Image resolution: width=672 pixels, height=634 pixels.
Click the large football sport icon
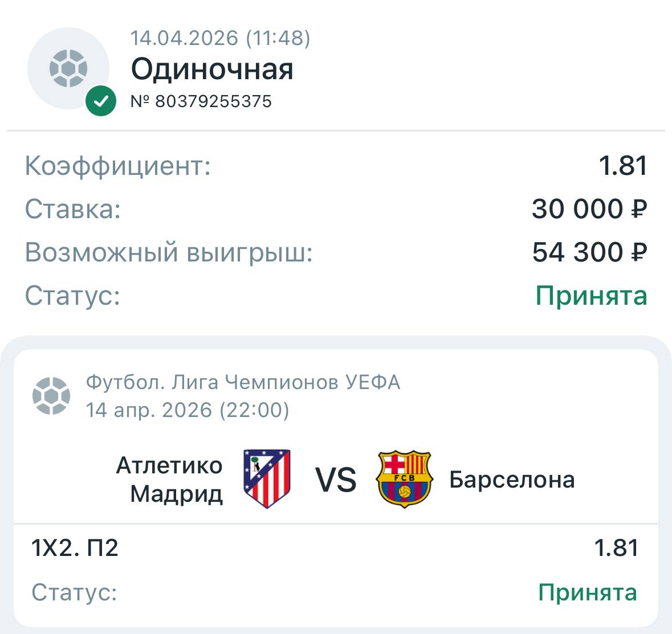tap(68, 68)
